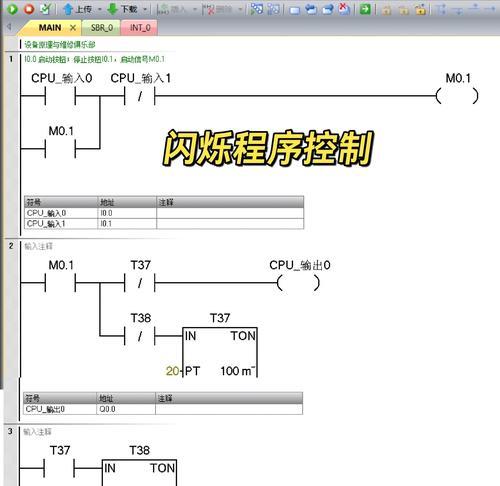Click the 上传 upload button
The height and width of the screenshot is (486, 500).
[77, 9]
